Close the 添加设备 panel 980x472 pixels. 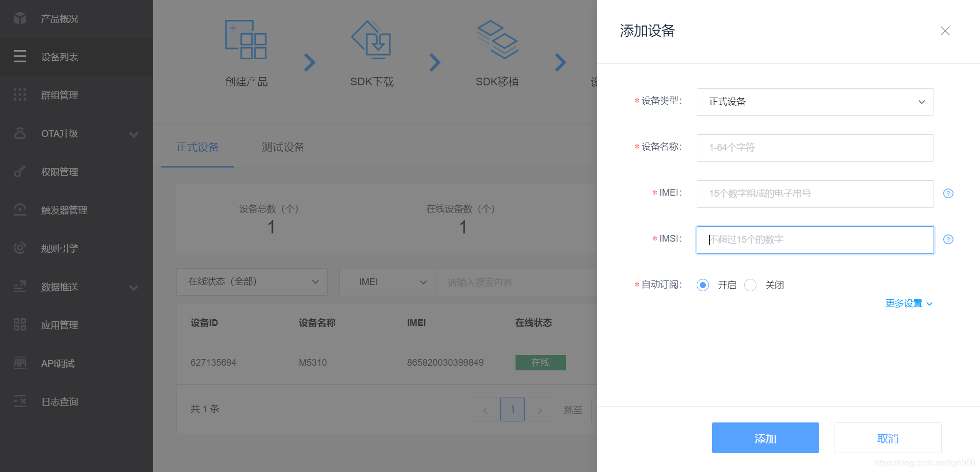[945, 31]
